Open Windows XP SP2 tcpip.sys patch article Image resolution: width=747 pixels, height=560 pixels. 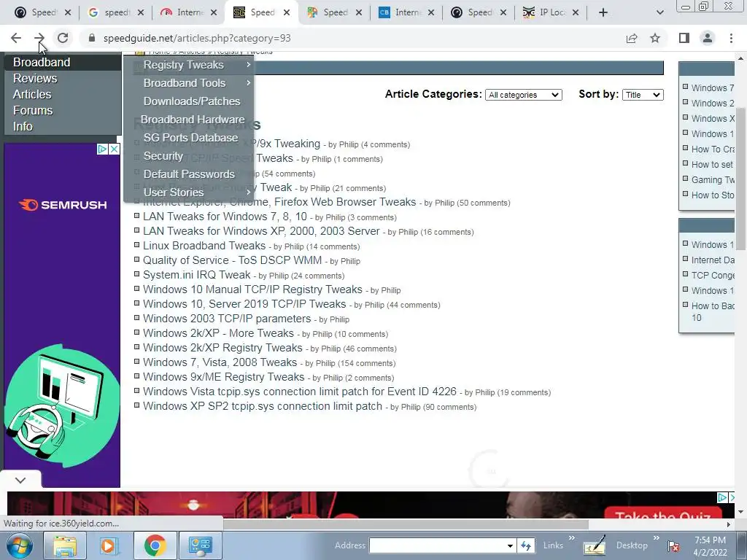click(x=263, y=406)
